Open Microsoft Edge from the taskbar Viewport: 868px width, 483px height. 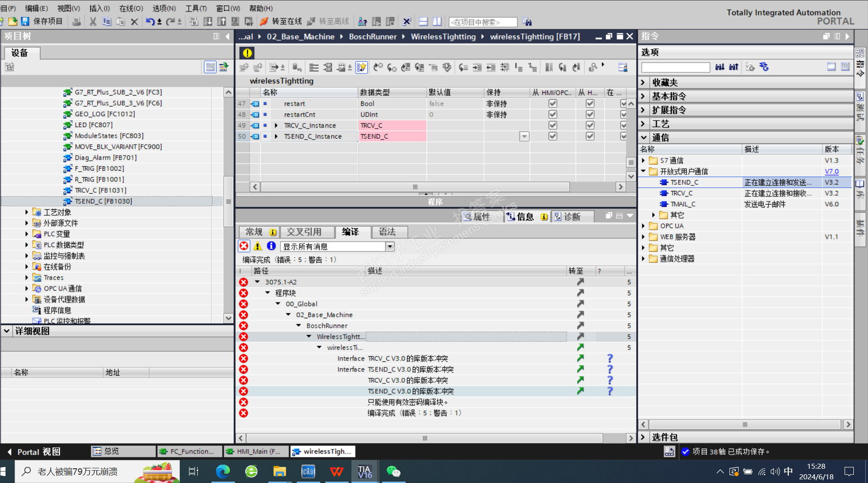223,472
